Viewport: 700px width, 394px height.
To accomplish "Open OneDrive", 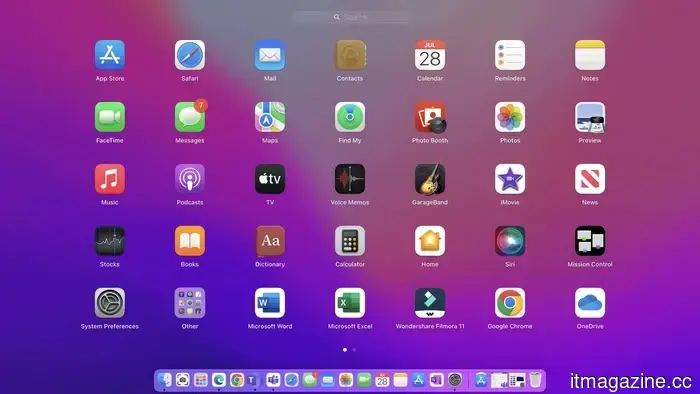I will click(590, 303).
